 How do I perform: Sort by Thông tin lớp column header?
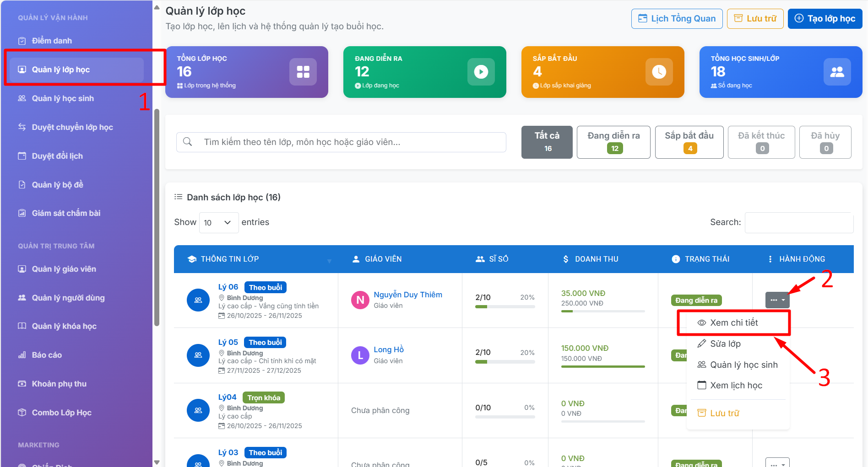tap(230, 259)
